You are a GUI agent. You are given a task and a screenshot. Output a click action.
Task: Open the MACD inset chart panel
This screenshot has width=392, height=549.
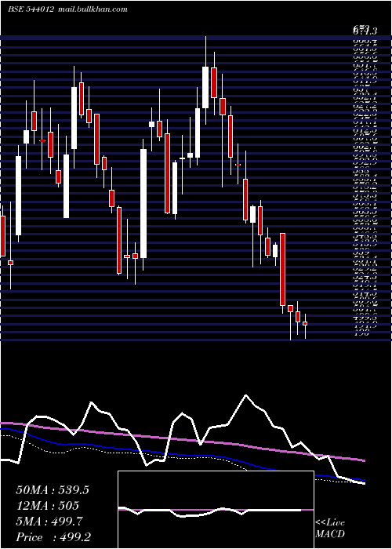click(x=216, y=510)
